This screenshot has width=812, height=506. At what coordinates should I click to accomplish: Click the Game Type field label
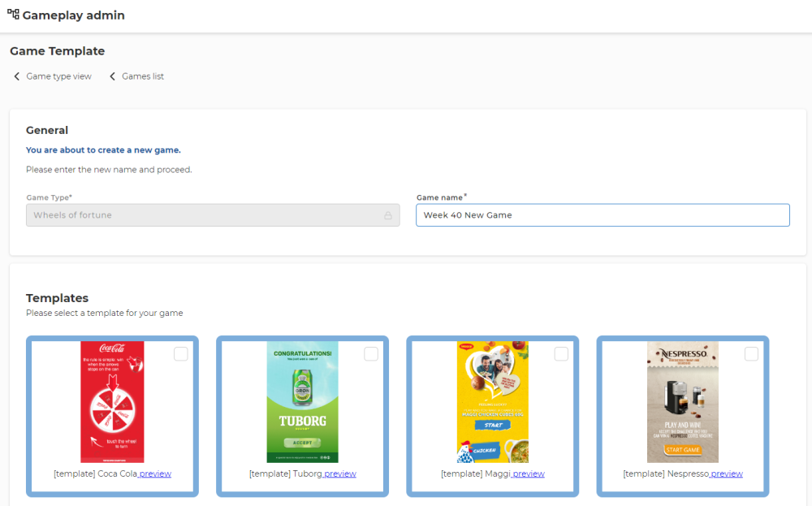[50, 197]
